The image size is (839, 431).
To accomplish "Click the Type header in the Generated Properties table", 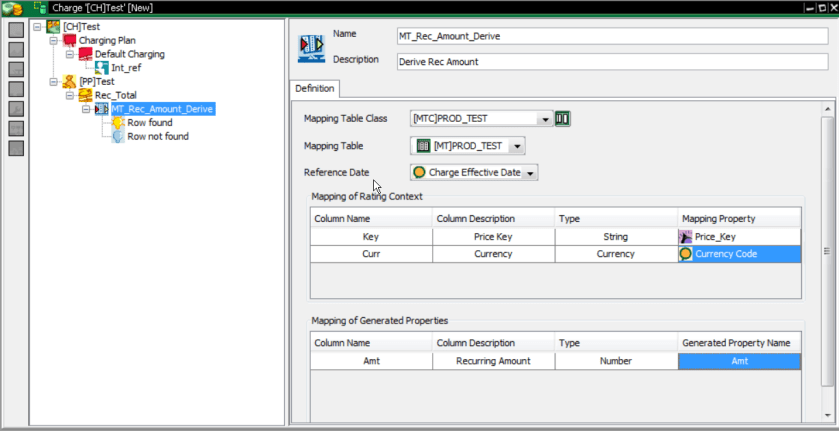I will pos(616,343).
